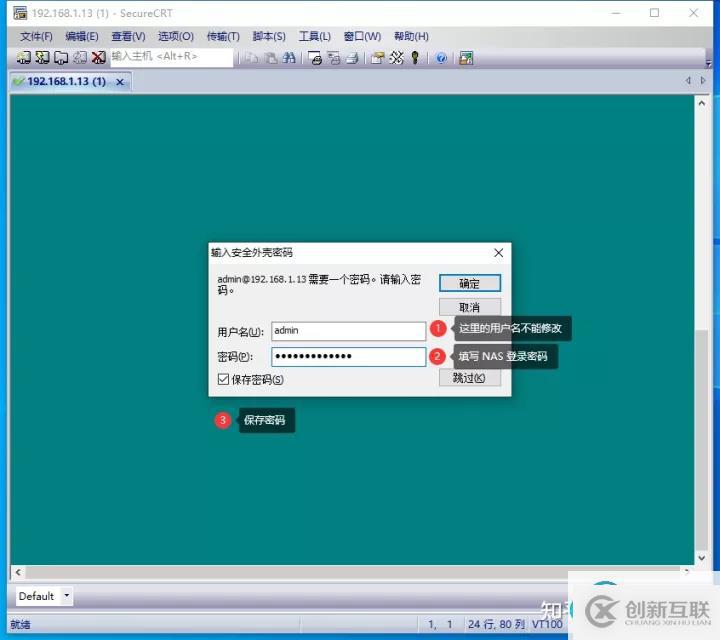Open the 帮助(H) menu

[411, 36]
